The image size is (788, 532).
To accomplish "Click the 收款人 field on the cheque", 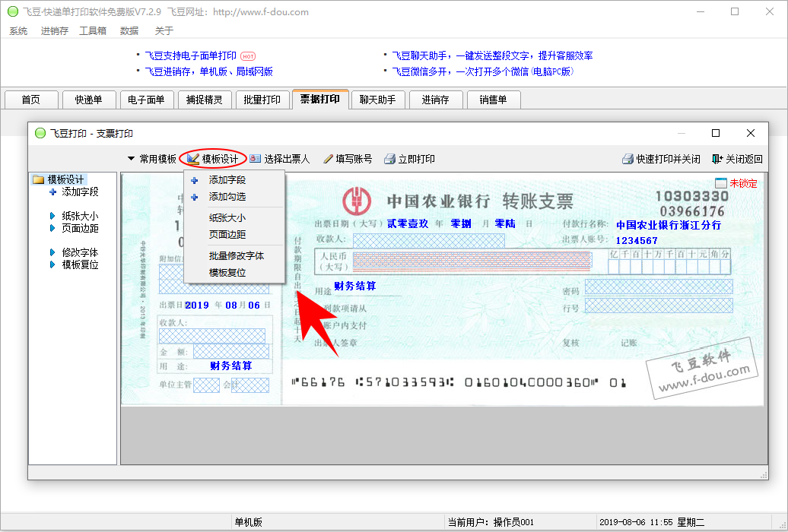I will pyautogui.click(x=429, y=240).
